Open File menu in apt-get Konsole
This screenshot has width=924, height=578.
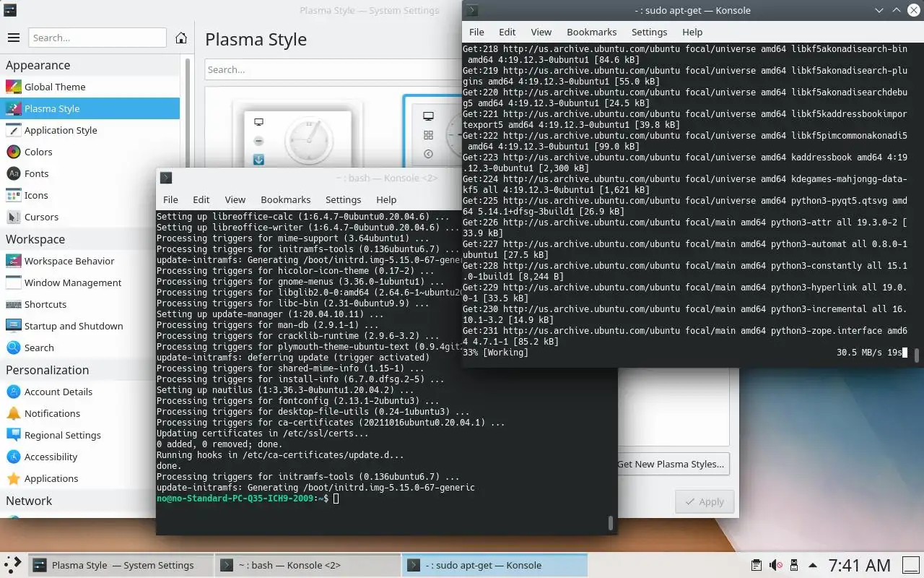click(x=476, y=32)
